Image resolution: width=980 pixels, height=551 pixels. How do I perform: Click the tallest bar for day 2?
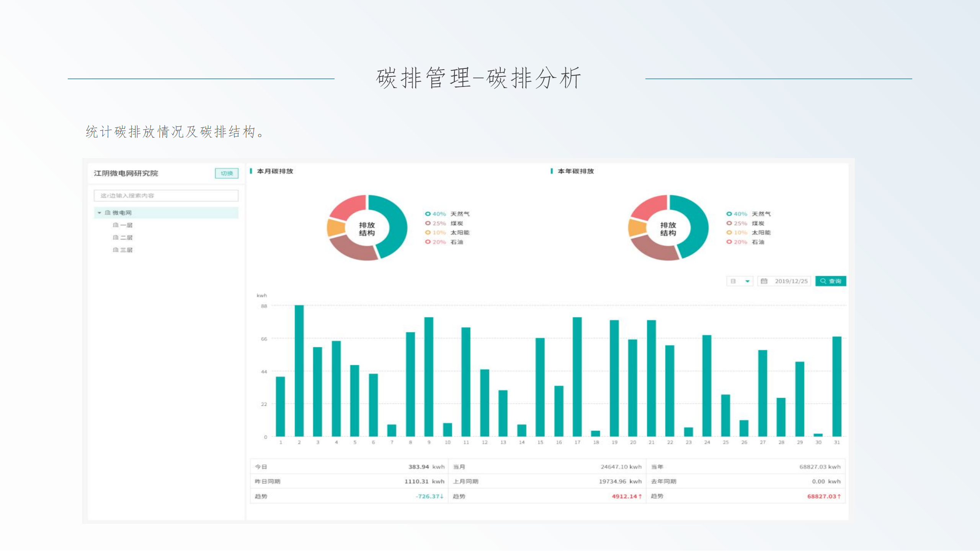point(299,371)
